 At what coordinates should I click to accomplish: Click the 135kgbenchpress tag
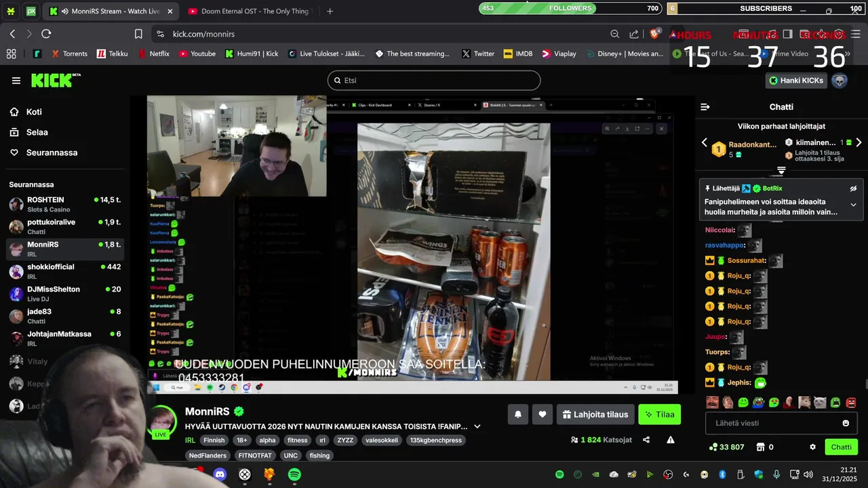(435, 441)
